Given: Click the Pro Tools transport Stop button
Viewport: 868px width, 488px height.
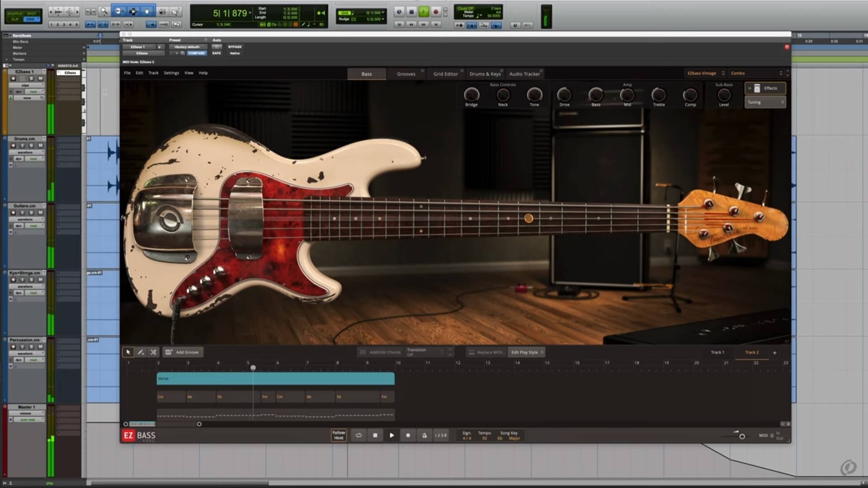Looking at the screenshot, I should (411, 12).
